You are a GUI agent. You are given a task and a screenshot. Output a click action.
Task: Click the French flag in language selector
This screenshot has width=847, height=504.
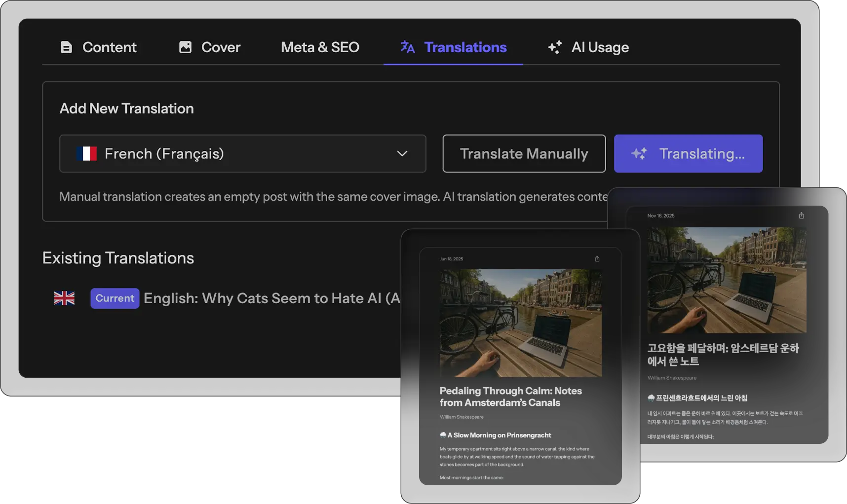coord(86,154)
